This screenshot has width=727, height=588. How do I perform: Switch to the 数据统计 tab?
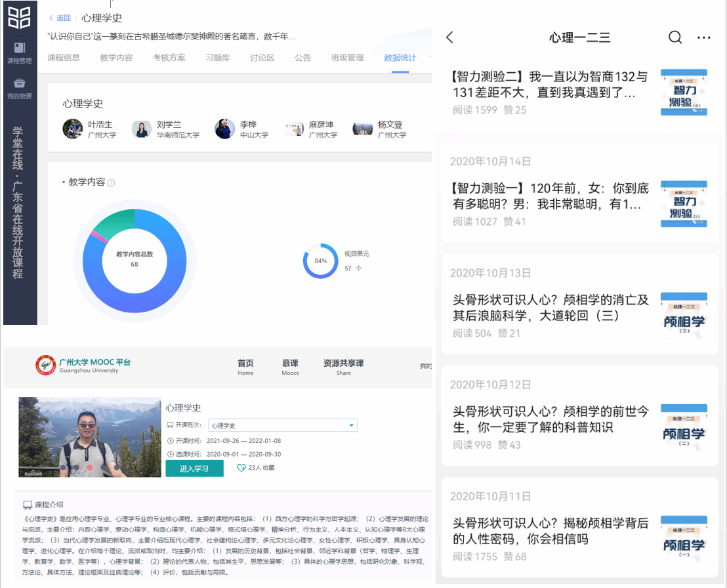click(x=400, y=58)
